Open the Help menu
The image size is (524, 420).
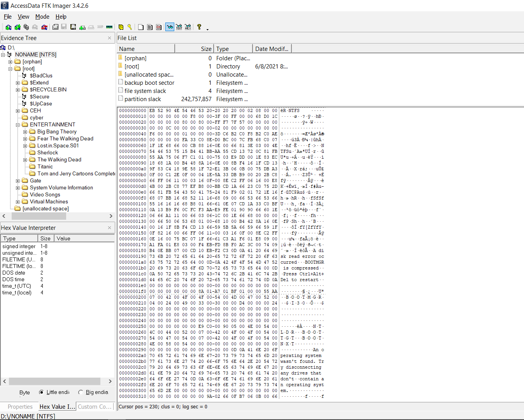click(x=61, y=17)
